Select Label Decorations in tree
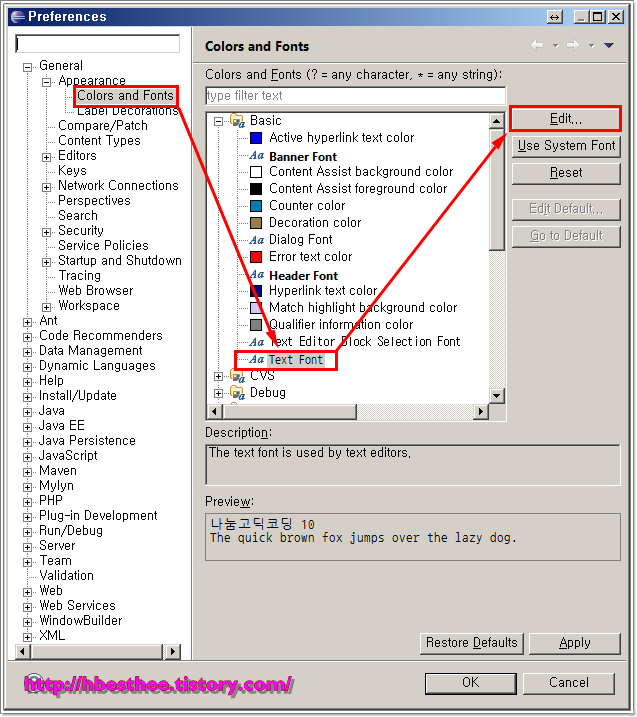The image size is (637, 717). (127, 111)
